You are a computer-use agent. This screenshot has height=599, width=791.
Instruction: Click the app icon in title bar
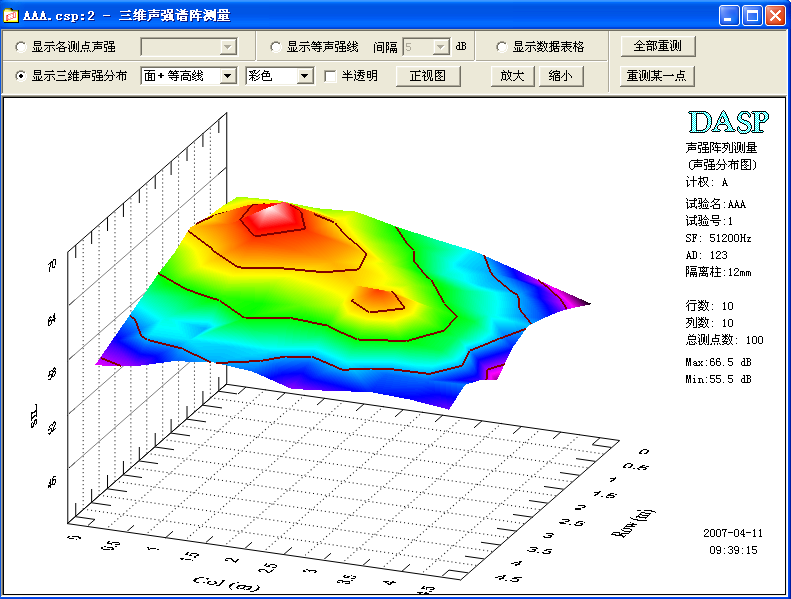click(x=11, y=15)
